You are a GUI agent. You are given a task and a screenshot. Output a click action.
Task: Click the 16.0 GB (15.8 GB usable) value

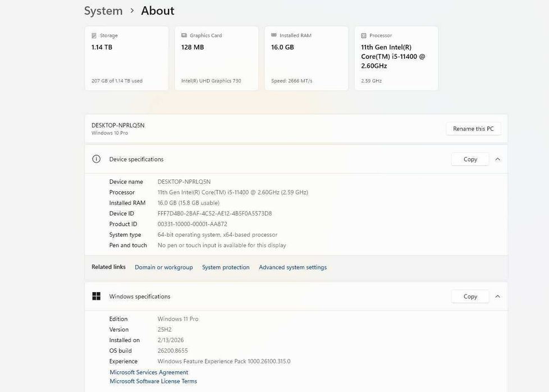pos(189,203)
